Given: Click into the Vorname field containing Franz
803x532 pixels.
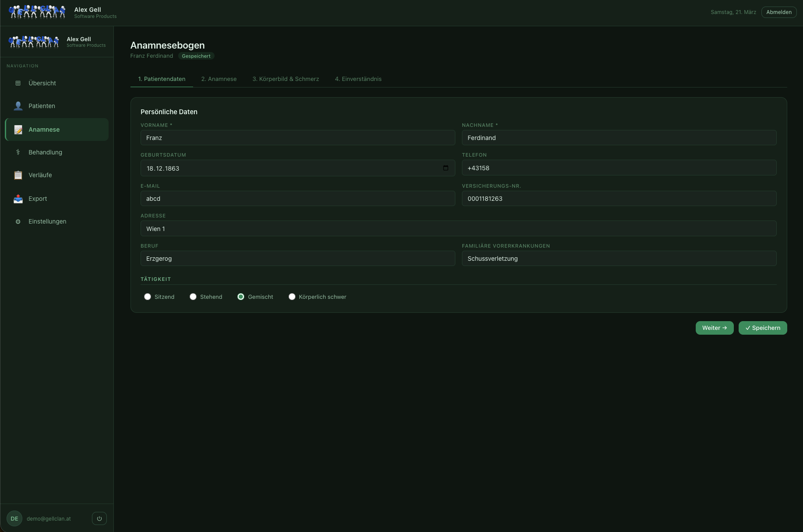Looking at the screenshot, I should click(x=298, y=138).
